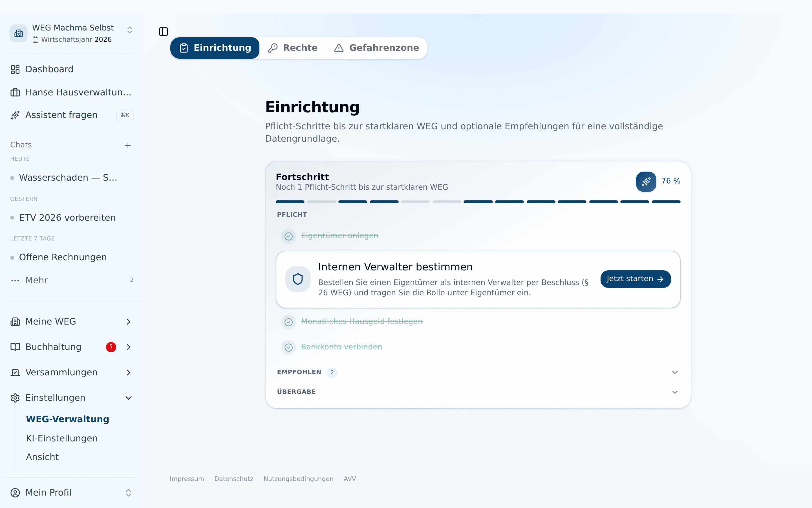Viewport: 812px width, 508px height.
Task: Select Ansicht in settings submenu
Action: [x=42, y=457]
